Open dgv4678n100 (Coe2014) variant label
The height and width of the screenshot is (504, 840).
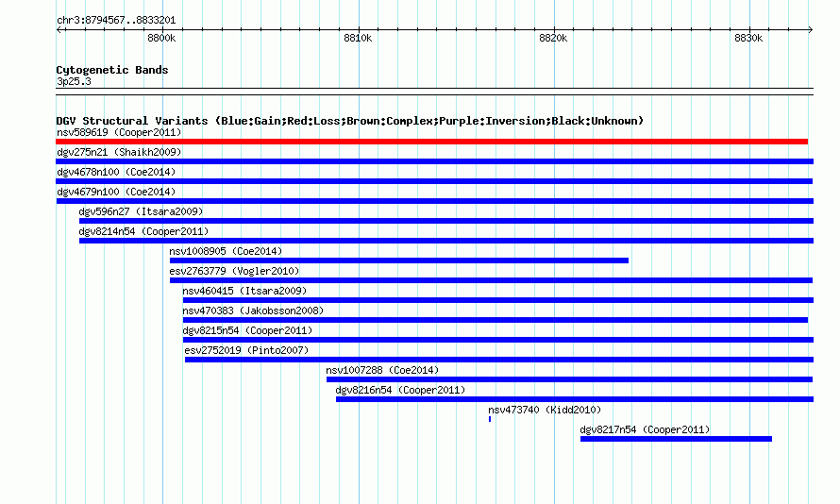point(116,172)
